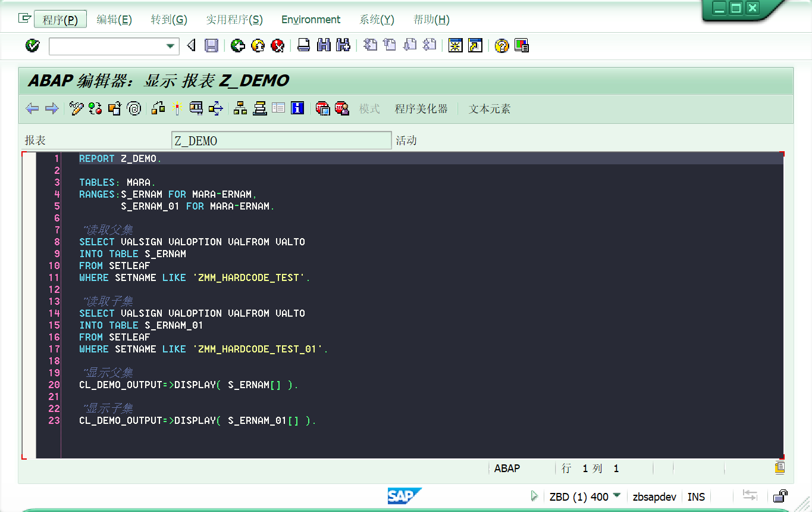Open the where-used list spiral icon
Image resolution: width=812 pixels, height=512 pixels.
[x=133, y=108]
